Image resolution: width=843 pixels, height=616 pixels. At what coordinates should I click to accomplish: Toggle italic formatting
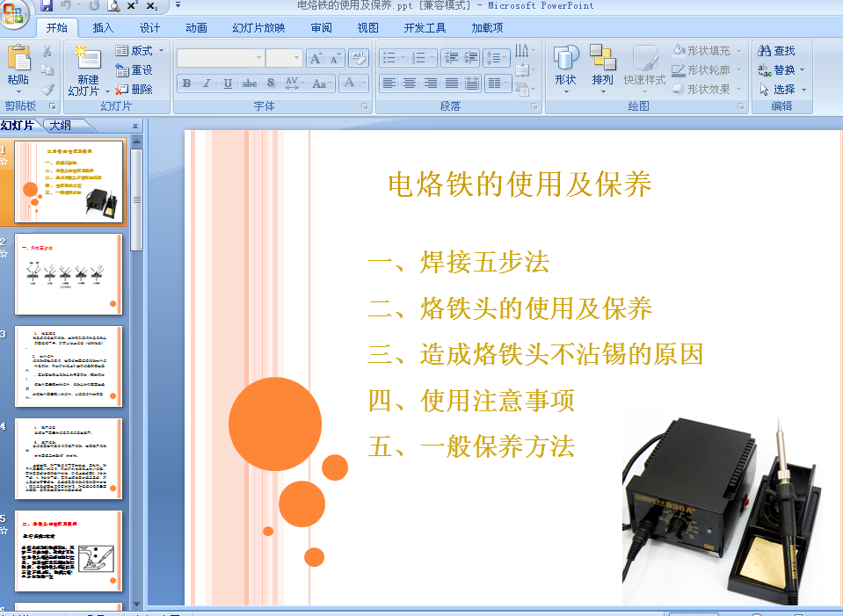[207, 83]
